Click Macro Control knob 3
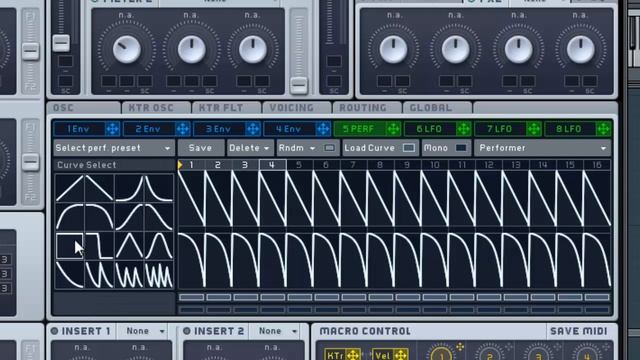 538,354
